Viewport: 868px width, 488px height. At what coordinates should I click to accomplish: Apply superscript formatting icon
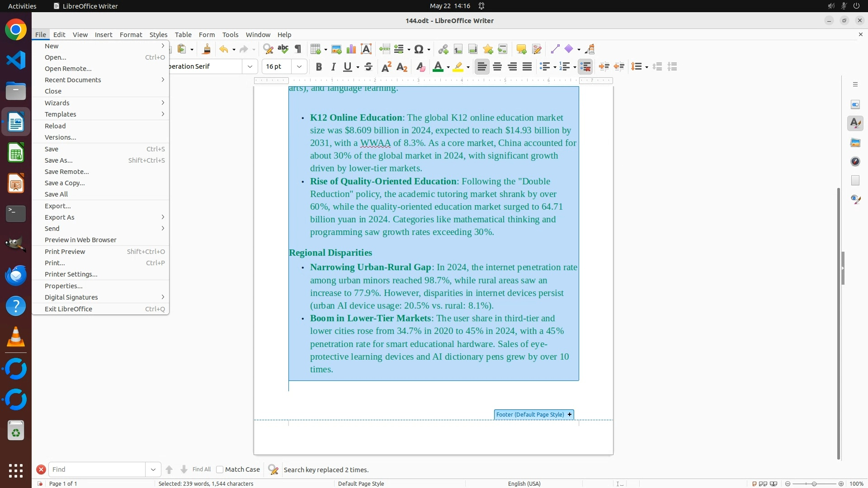[x=387, y=67]
